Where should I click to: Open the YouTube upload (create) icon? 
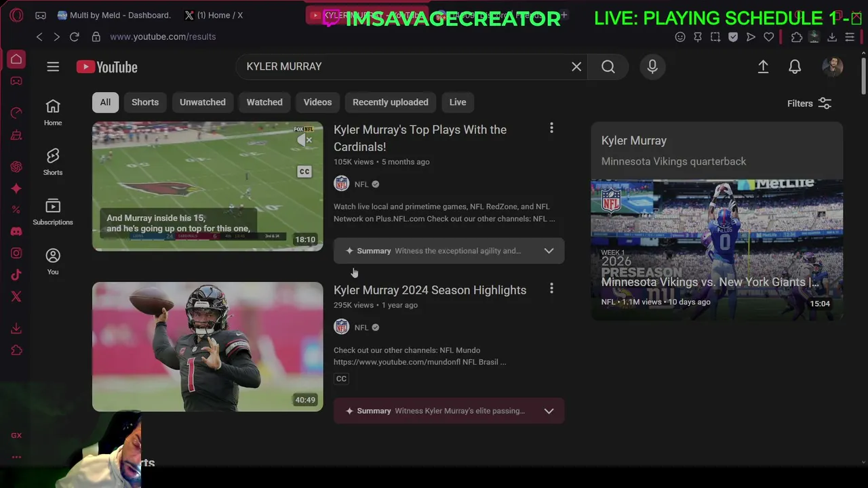coord(763,66)
